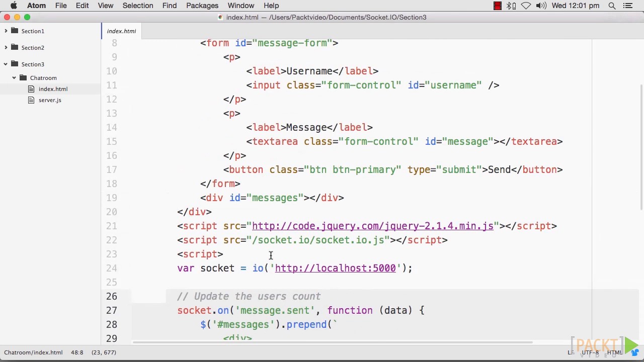Open the Notification Center list icon
Image resolution: width=644 pixels, height=362 pixels.
click(628, 6)
